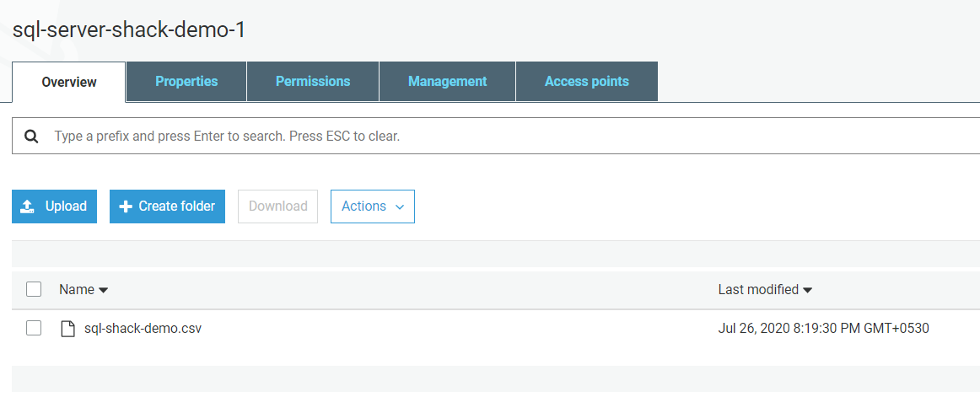Click the plus icon on Create folder
The height and width of the screenshot is (397, 980).
[x=126, y=207]
